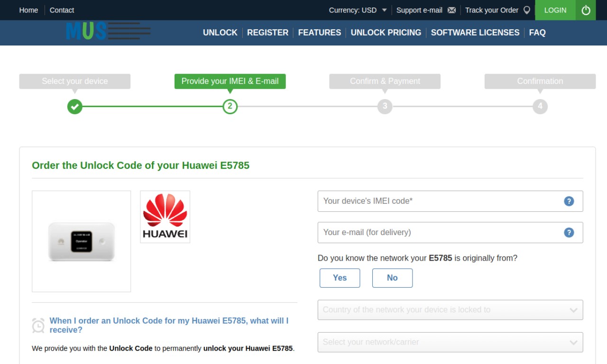The width and height of the screenshot is (607, 364).
Task: Open the UNLOCK menu item
Action: point(220,33)
